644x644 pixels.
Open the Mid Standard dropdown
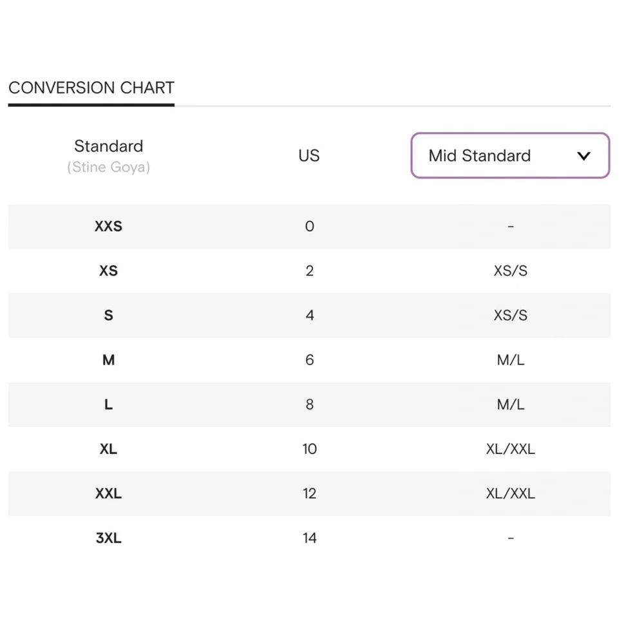click(510, 155)
